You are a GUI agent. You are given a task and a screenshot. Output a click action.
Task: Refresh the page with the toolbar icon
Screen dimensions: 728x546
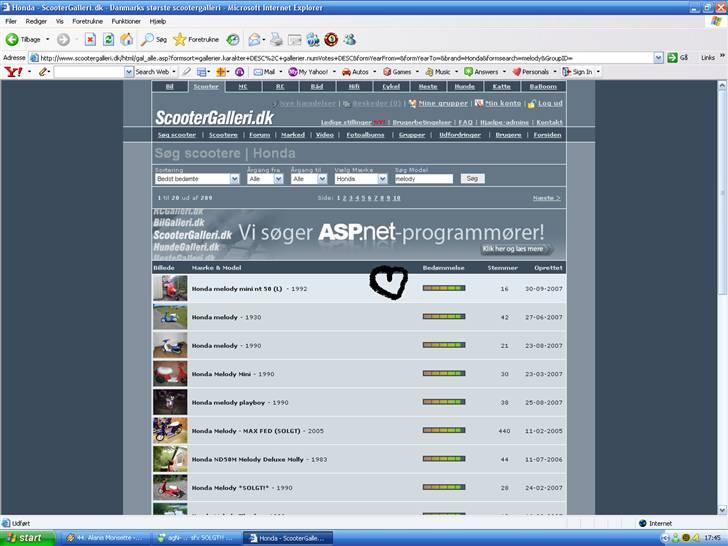coord(108,39)
